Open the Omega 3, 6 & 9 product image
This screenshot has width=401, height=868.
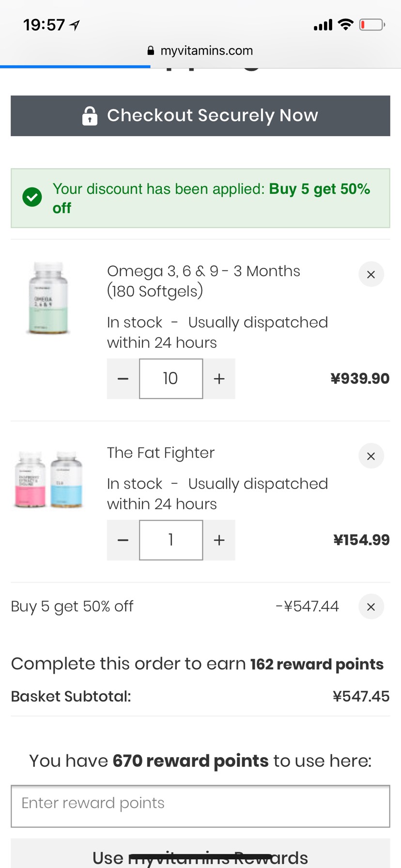[48, 298]
